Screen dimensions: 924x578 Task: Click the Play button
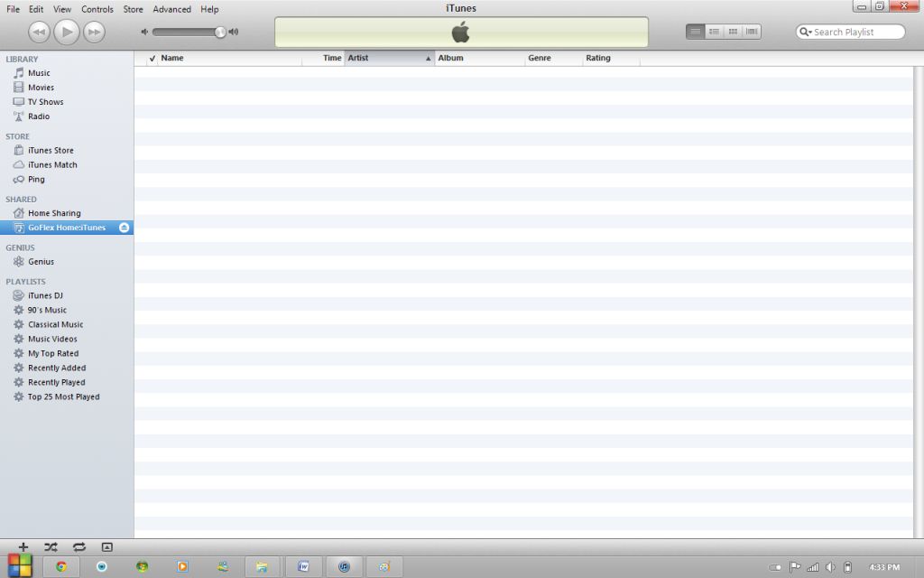(x=66, y=33)
